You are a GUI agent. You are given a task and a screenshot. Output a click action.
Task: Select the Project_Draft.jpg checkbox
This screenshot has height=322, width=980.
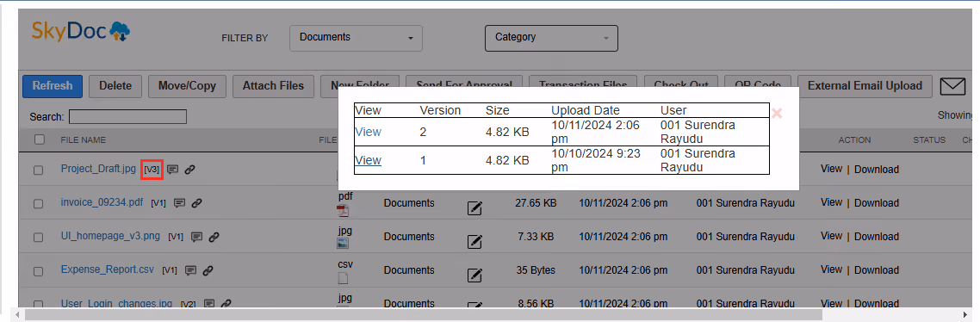click(38, 170)
